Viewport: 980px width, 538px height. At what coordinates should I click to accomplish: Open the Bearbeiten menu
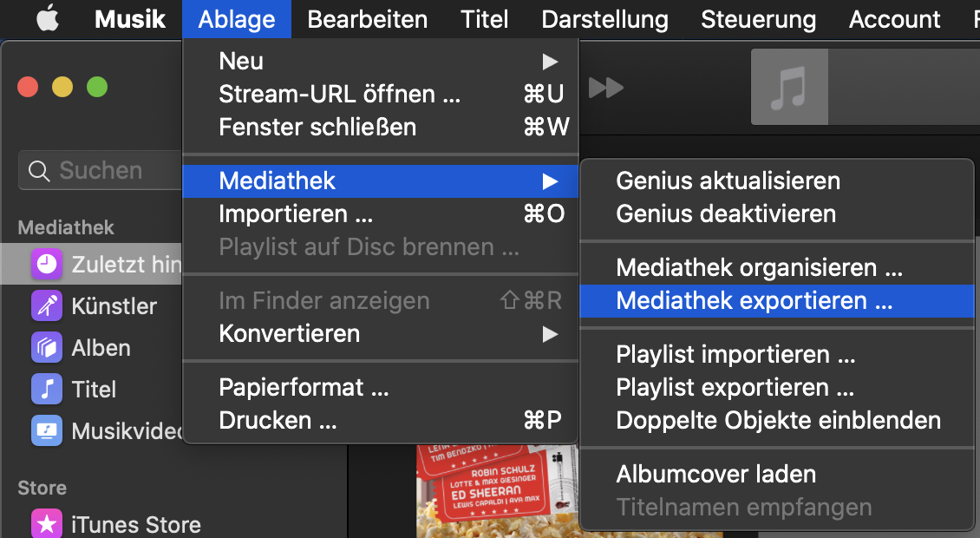[368, 19]
